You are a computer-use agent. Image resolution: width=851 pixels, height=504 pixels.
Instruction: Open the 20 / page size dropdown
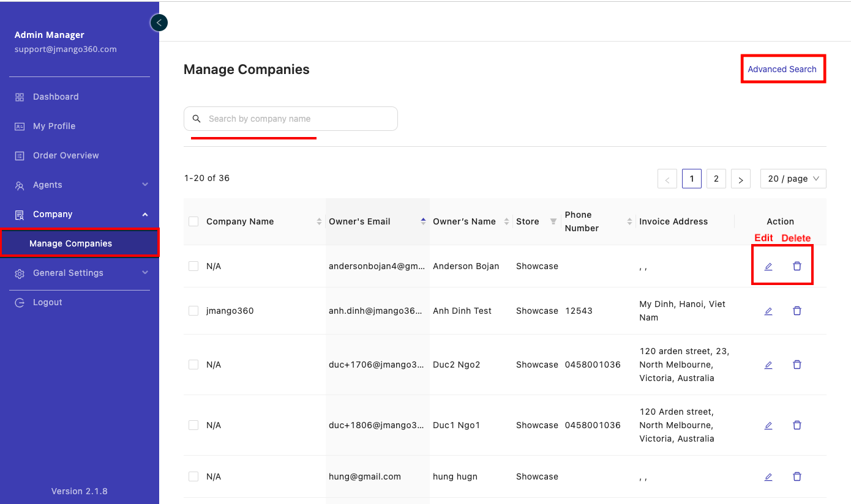click(793, 179)
